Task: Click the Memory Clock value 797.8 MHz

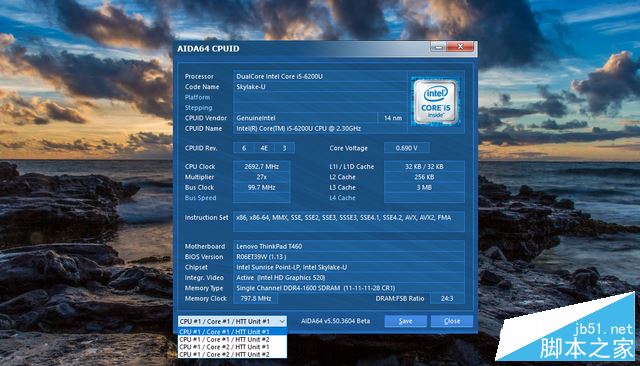Action: coord(256,298)
